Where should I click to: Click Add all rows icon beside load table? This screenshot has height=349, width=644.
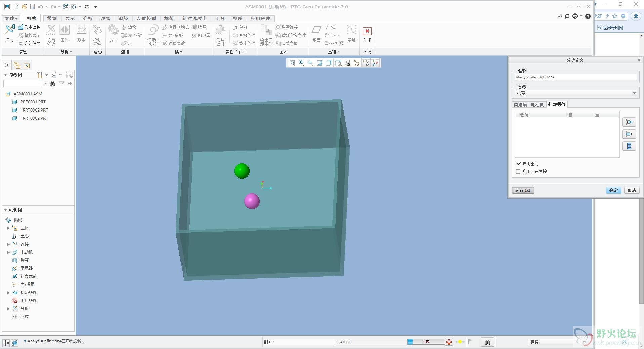[x=629, y=146]
